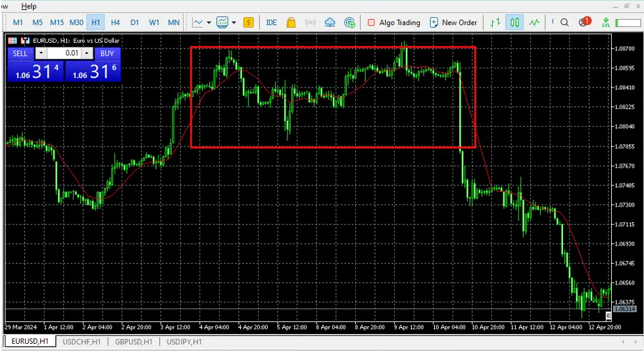This screenshot has width=644, height=351.
Task: Set the monthly MN timeframe
Action: pos(174,22)
